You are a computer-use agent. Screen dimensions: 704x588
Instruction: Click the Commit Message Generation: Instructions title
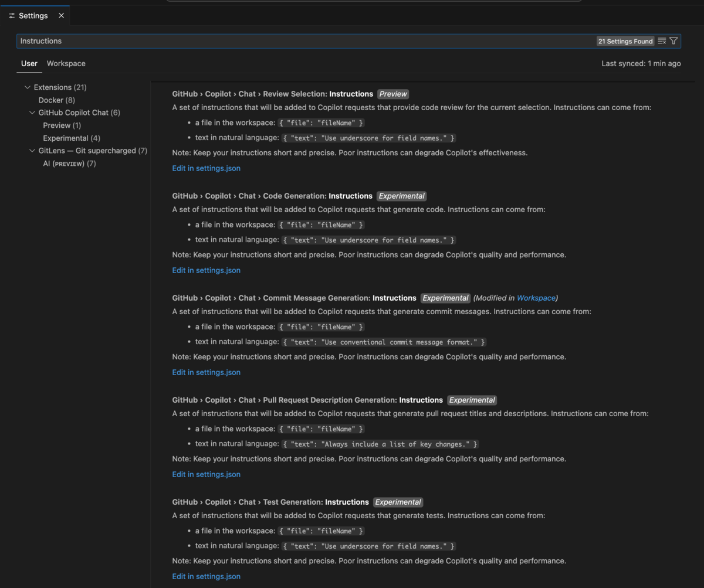pos(295,298)
